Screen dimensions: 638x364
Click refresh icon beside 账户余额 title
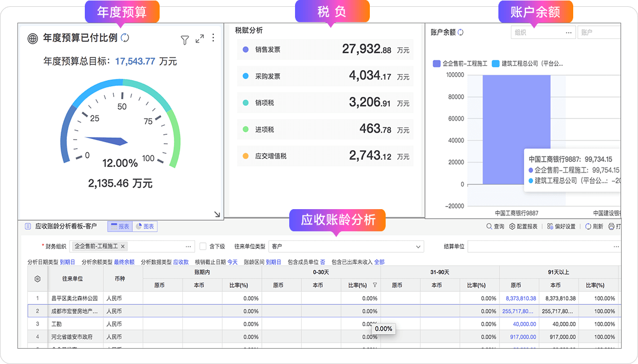tap(461, 32)
